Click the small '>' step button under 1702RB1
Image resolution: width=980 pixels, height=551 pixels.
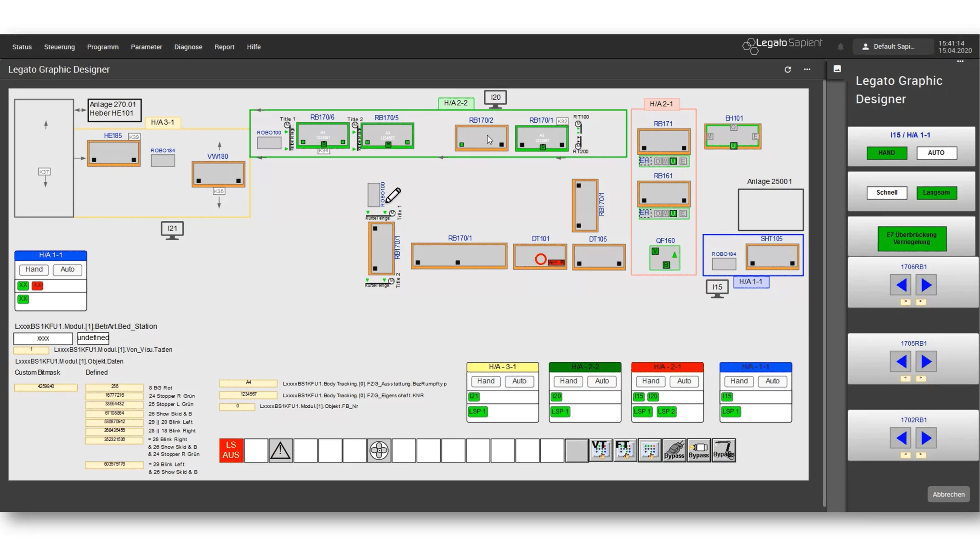(x=921, y=455)
